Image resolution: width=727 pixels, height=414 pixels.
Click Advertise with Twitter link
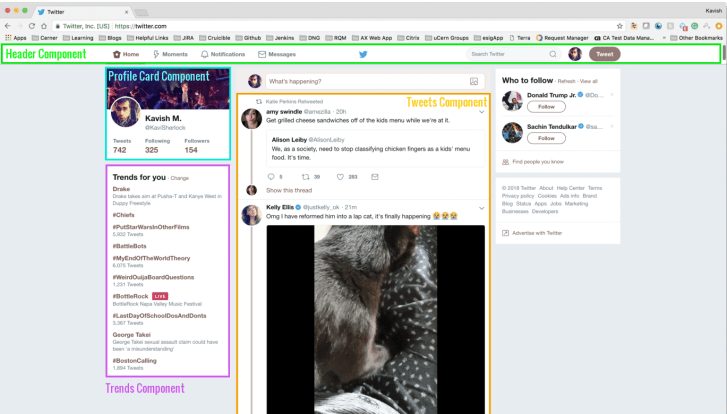pos(537,233)
